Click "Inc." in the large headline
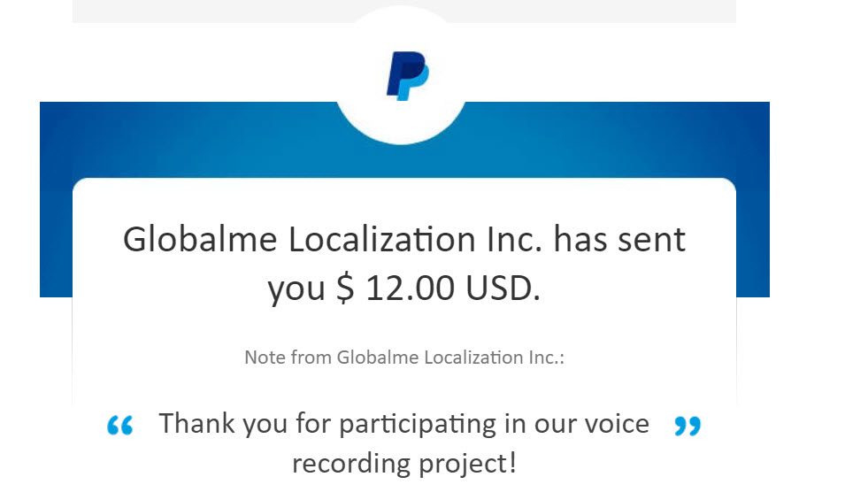Viewport: 868px width, 500px height. [x=515, y=240]
